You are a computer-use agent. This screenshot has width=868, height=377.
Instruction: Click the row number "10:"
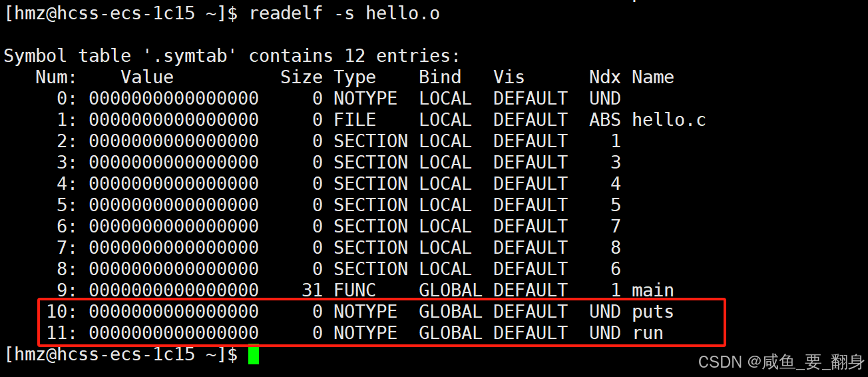click(x=62, y=312)
